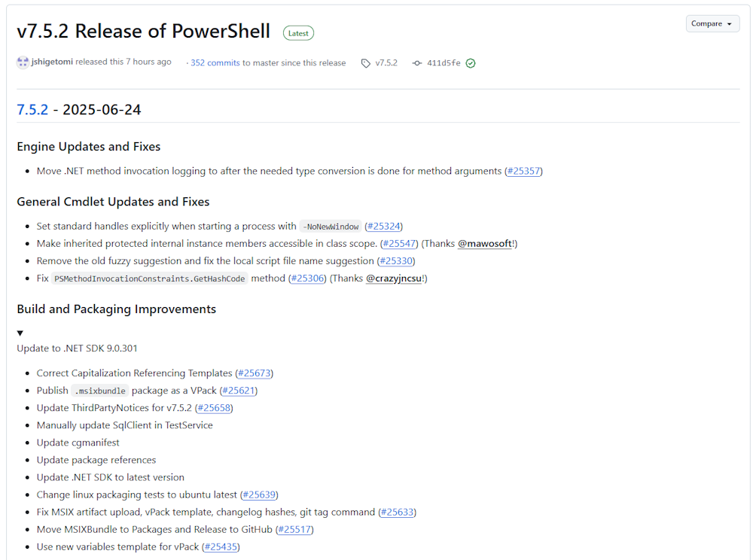The height and width of the screenshot is (560, 753).
Task: Click the 'Update cgmanifest' list item
Action: tap(78, 442)
